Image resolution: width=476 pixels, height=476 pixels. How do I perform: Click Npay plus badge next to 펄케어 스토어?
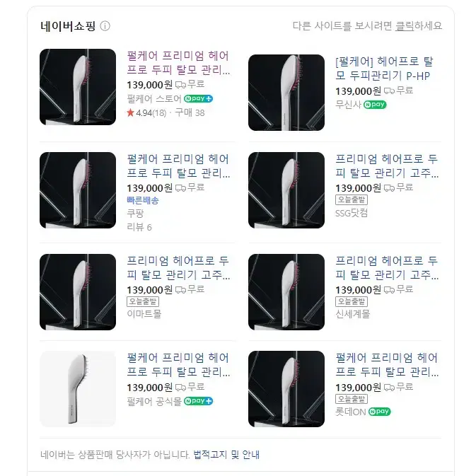coord(198,98)
